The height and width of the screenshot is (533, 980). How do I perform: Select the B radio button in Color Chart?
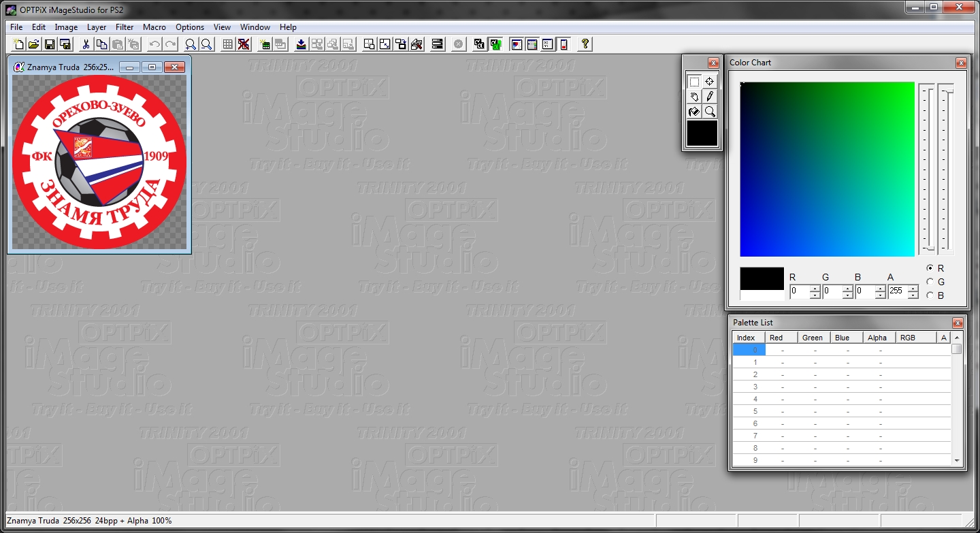[x=930, y=295]
